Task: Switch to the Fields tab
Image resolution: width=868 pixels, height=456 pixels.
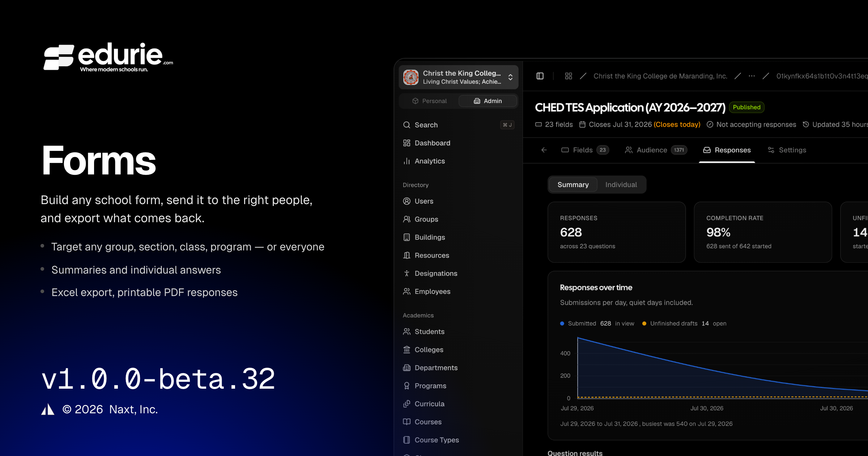Action: tap(585, 150)
